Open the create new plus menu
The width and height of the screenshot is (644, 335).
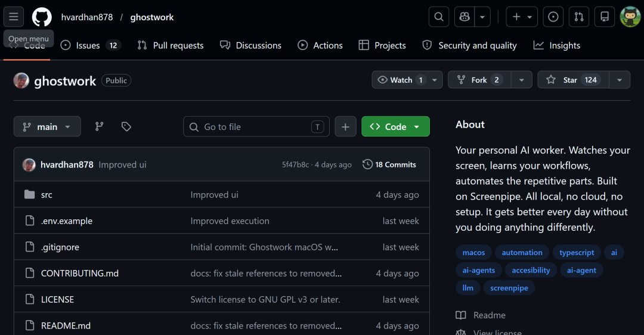522,17
